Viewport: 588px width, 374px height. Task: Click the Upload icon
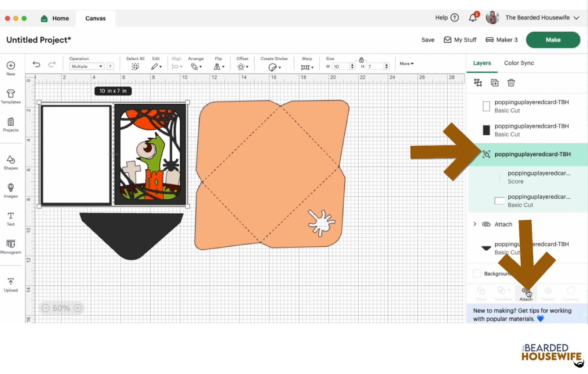coord(11,285)
